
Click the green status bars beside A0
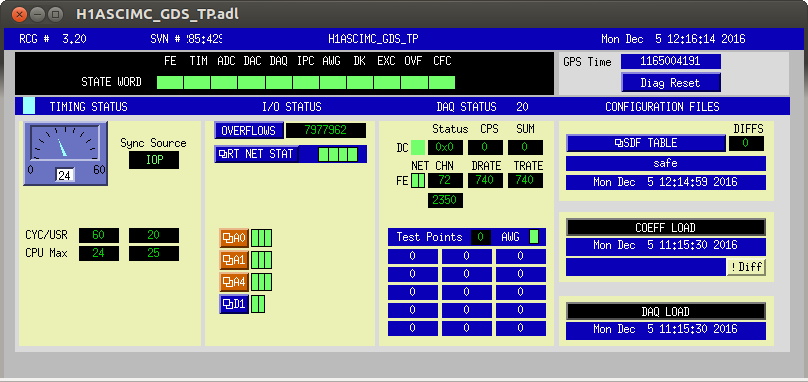point(261,238)
